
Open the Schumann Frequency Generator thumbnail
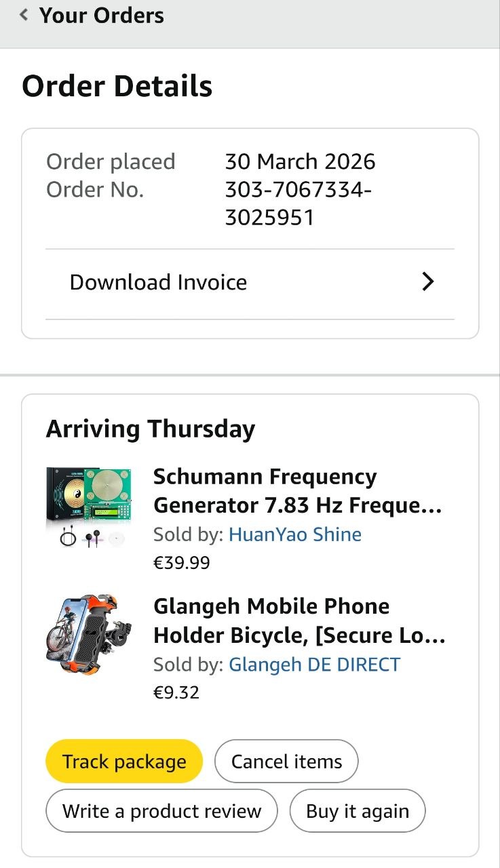click(x=88, y=507)
